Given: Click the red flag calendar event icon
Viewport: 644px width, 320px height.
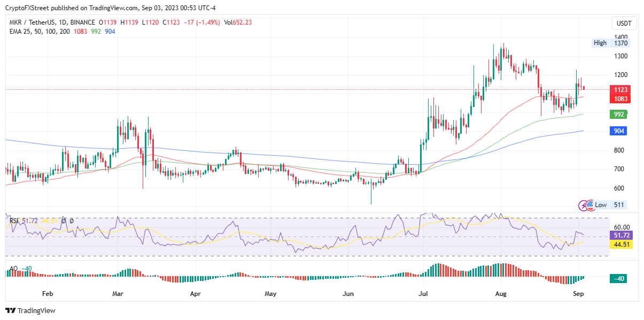Looking at the screenshot, I should click(x=589, y=204).
